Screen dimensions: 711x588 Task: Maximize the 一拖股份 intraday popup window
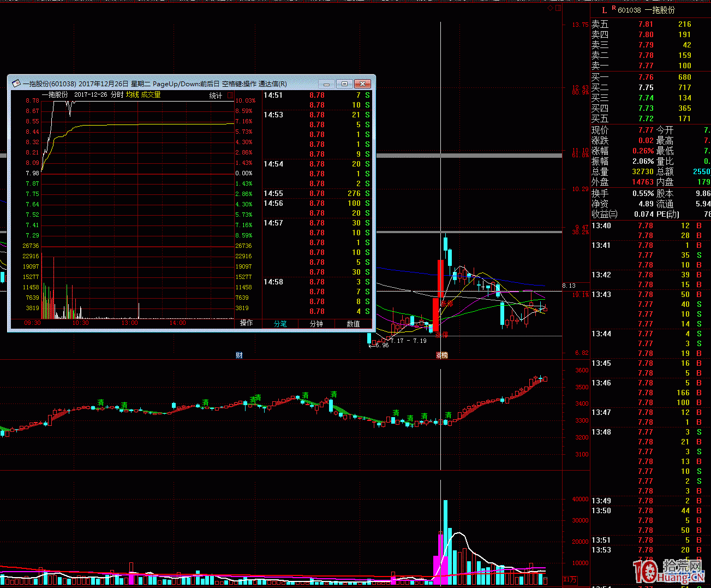tap(344, 84)
